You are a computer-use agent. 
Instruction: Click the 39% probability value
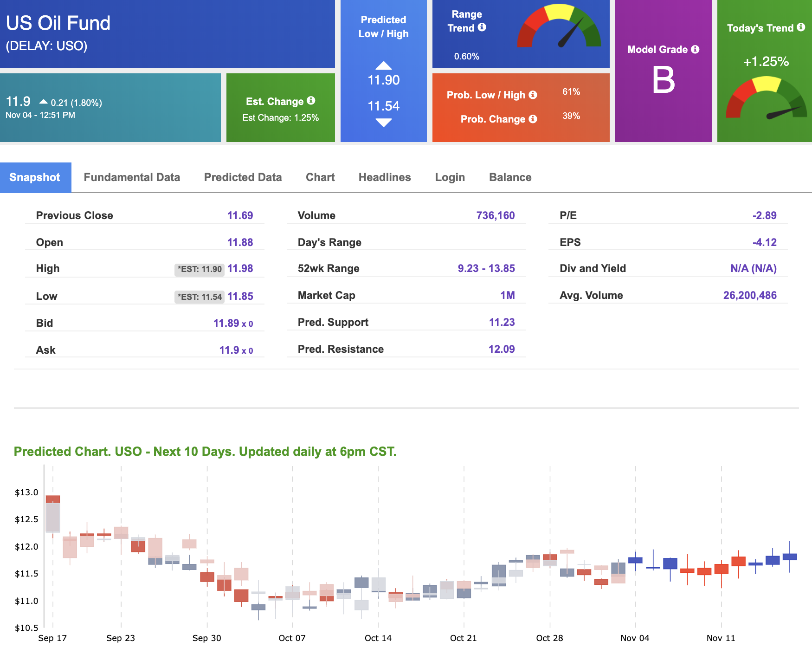(x=571, y=116)
